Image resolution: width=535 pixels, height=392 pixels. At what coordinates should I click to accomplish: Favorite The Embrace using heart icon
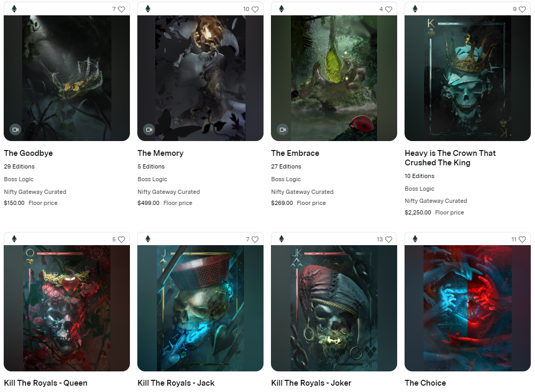388,9
